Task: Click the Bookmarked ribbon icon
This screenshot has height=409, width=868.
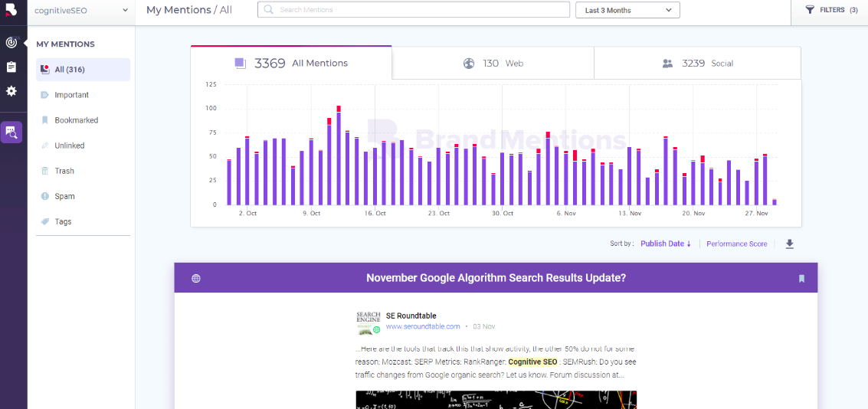Action: click(x=45, y=120)
